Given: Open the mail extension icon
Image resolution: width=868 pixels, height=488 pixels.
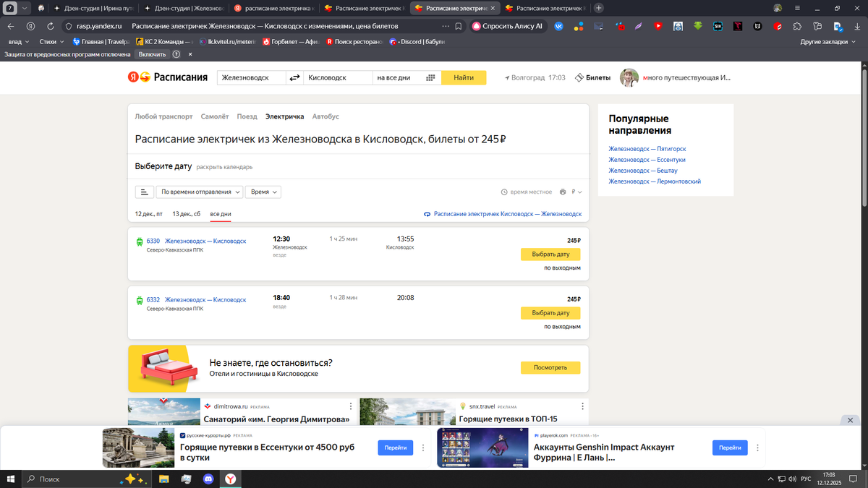Looking at the screenshot, I should coord(599,26).
